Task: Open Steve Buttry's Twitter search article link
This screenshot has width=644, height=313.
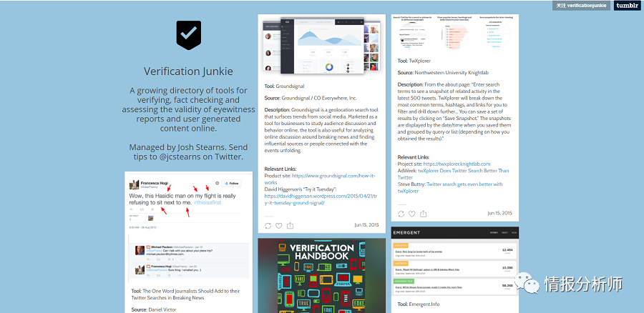Action: pos(450,187)
